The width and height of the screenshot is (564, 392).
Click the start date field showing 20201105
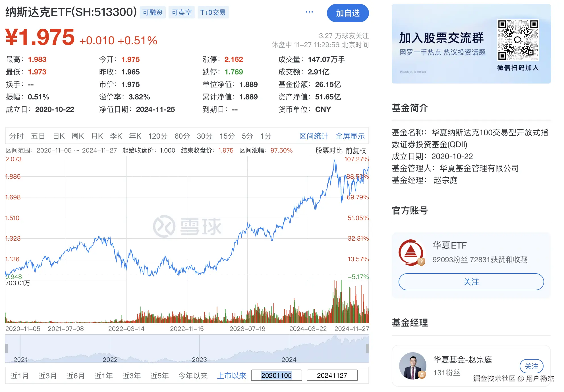tap(276, 375)
